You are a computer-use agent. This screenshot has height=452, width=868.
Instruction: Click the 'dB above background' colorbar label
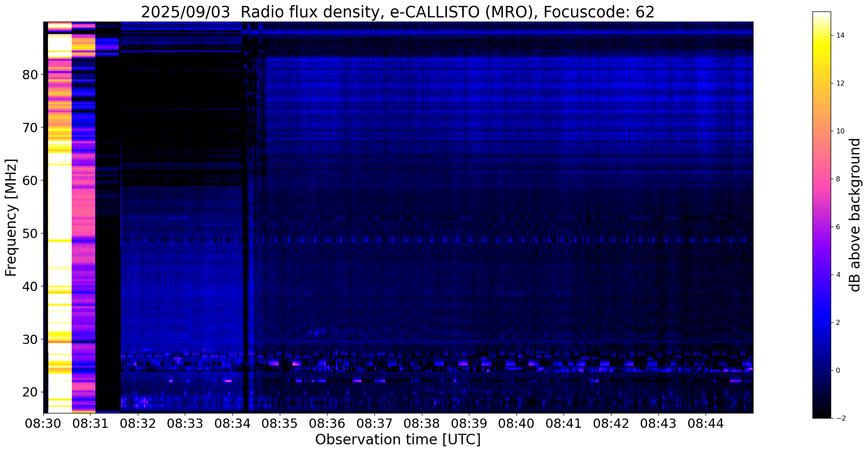click(x=856, y=215)
